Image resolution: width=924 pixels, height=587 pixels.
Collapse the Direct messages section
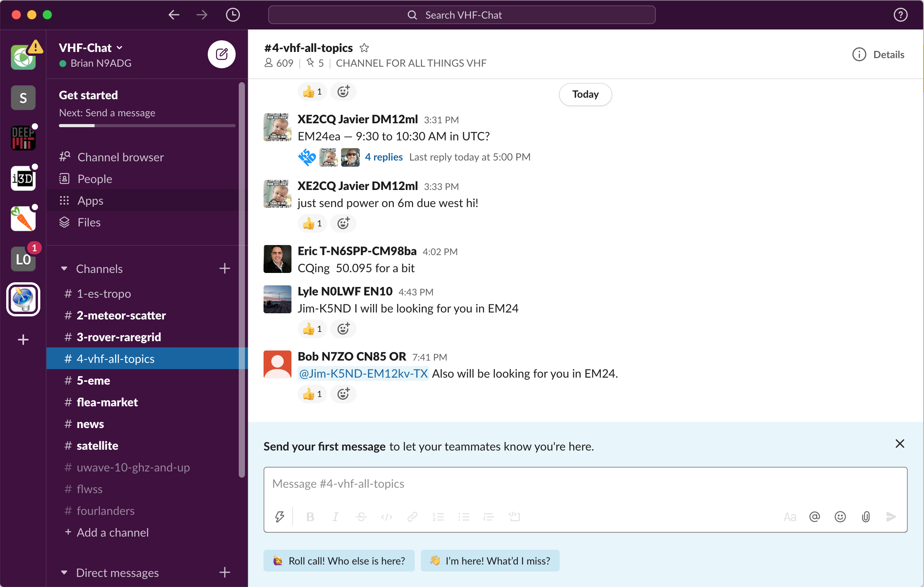(64, 573)
